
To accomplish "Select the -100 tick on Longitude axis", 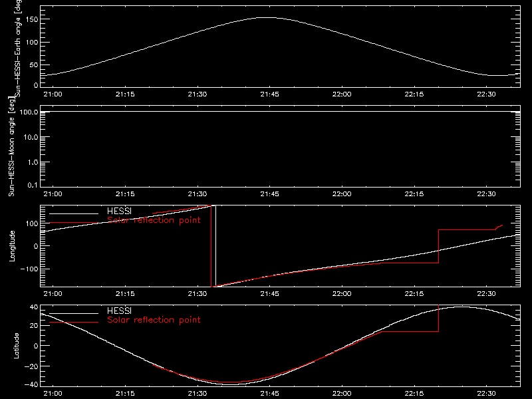I will click(29, 269).
